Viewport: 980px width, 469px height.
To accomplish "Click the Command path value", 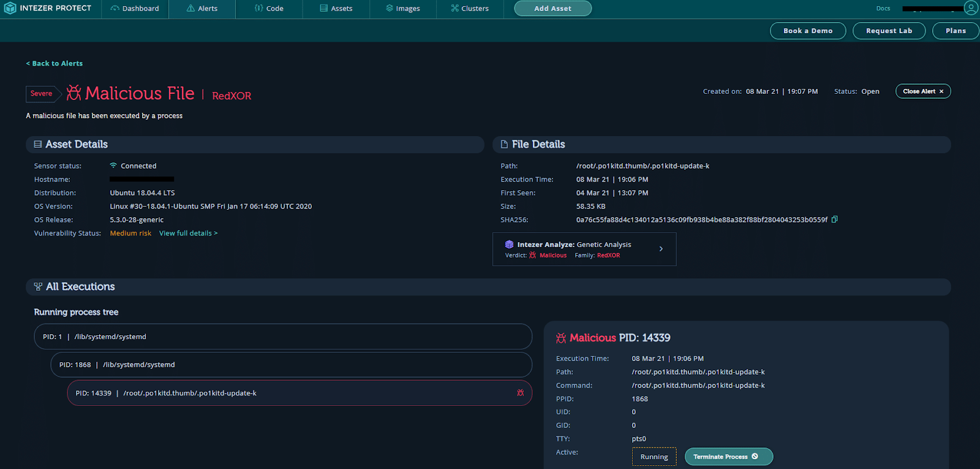I will click(698, 385).
